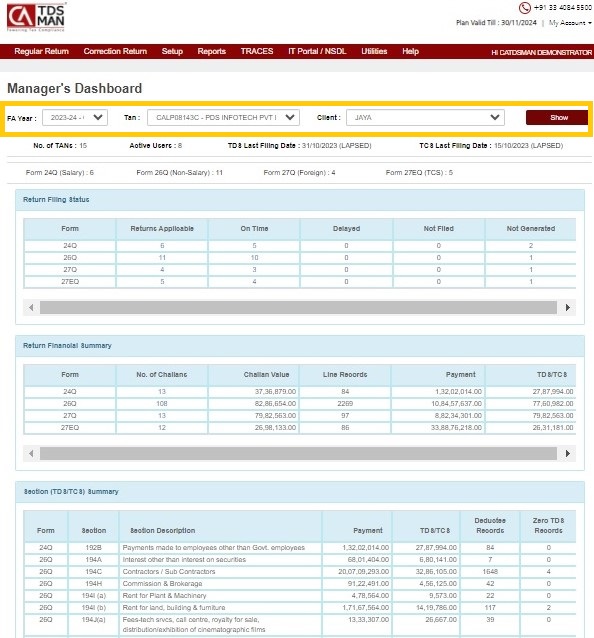Click right arrow of Return Filing Status scrollbar
Screen dimensions: 594x638
coord(568,308)
